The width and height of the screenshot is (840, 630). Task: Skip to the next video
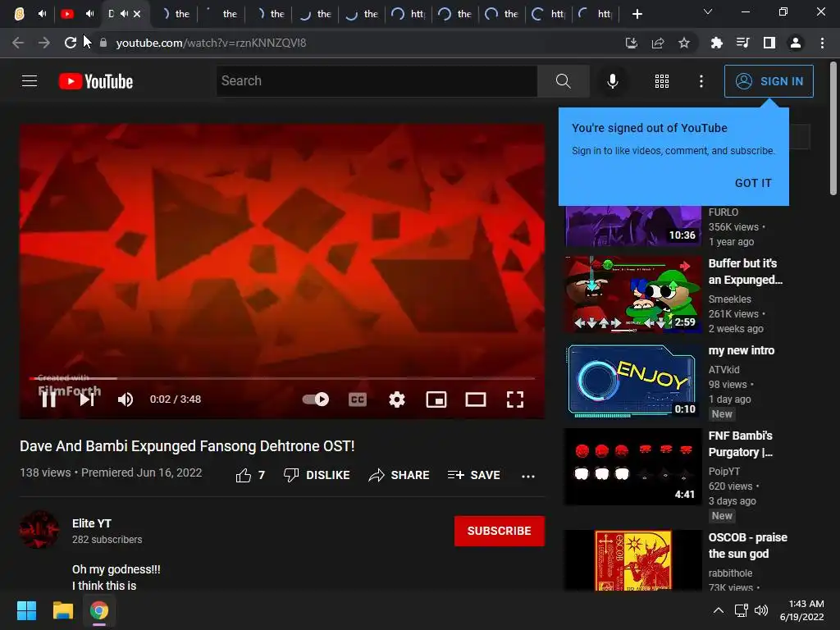click(87, 399)
